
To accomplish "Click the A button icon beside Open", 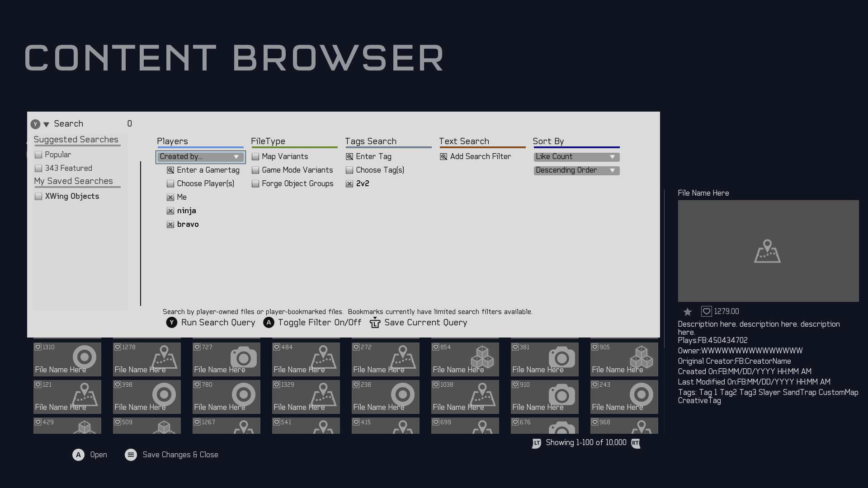I will click(x=78, y=455).
